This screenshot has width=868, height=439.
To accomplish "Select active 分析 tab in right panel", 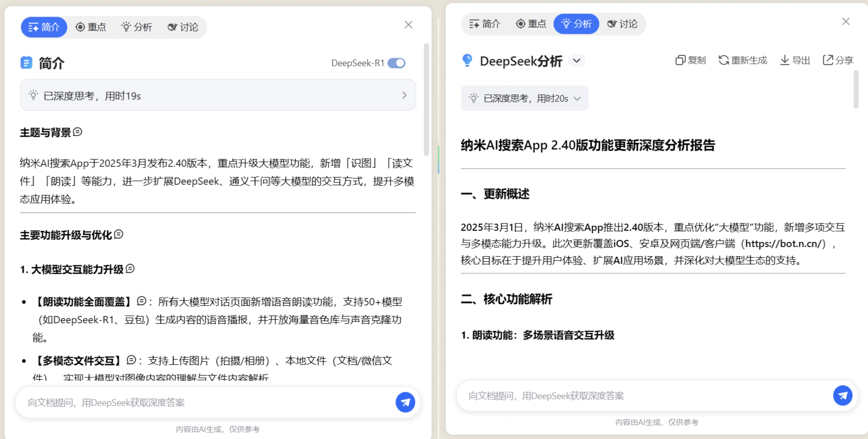I will [x=576, y=24].
